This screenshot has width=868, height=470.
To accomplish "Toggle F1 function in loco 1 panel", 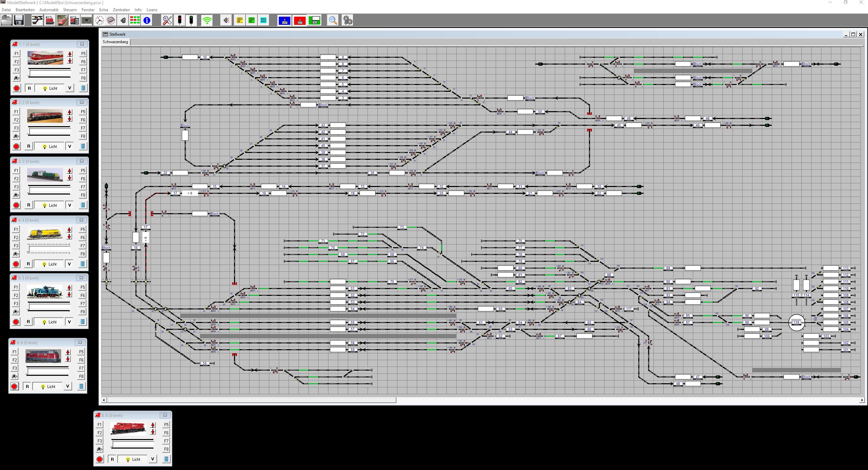I will (x=16, y=53).
